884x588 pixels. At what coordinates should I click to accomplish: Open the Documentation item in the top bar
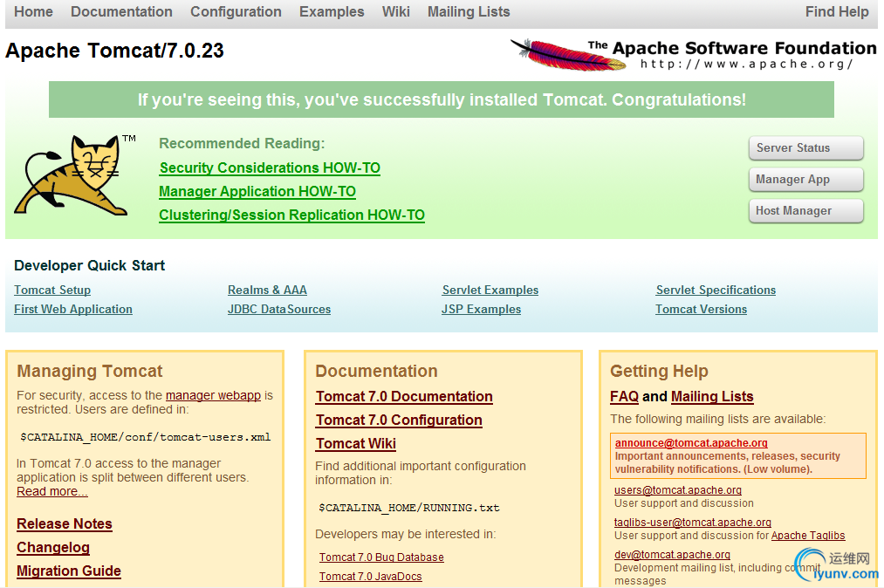[x=121, y=12]
